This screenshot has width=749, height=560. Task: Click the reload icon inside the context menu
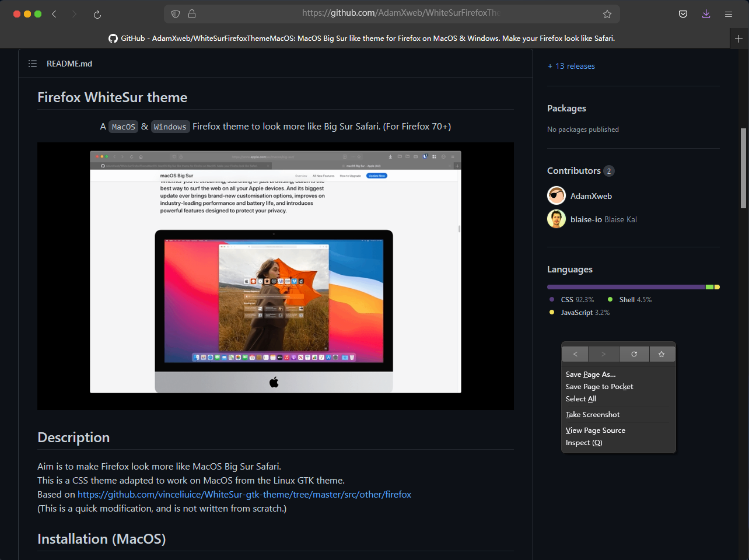pos(633,353)
